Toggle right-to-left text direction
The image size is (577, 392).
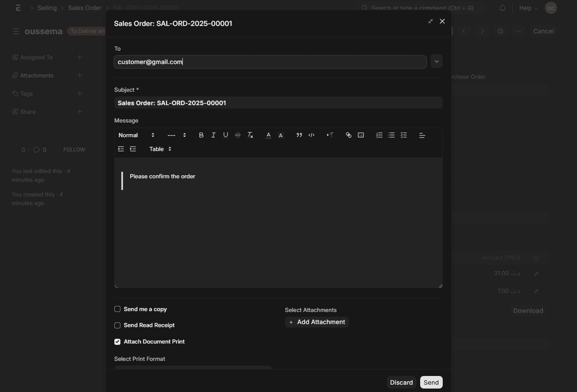click(330, 135)
